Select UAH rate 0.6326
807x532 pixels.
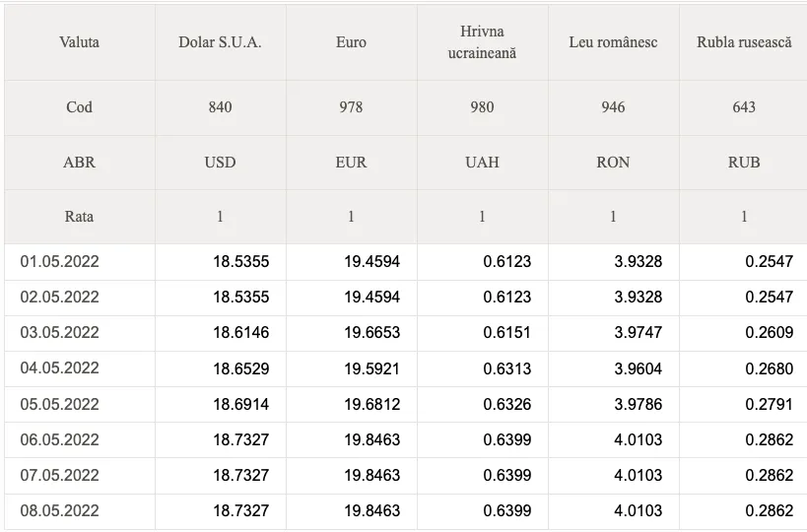[506, 404]
